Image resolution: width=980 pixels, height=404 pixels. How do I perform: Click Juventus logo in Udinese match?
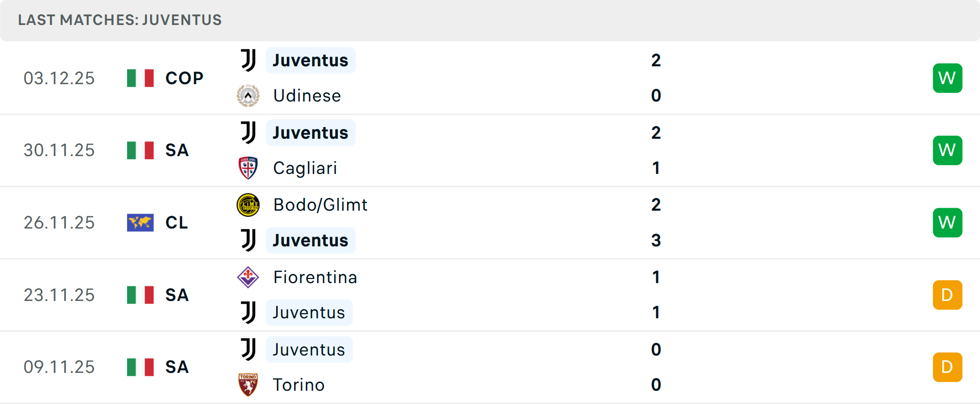coord(248,60)
